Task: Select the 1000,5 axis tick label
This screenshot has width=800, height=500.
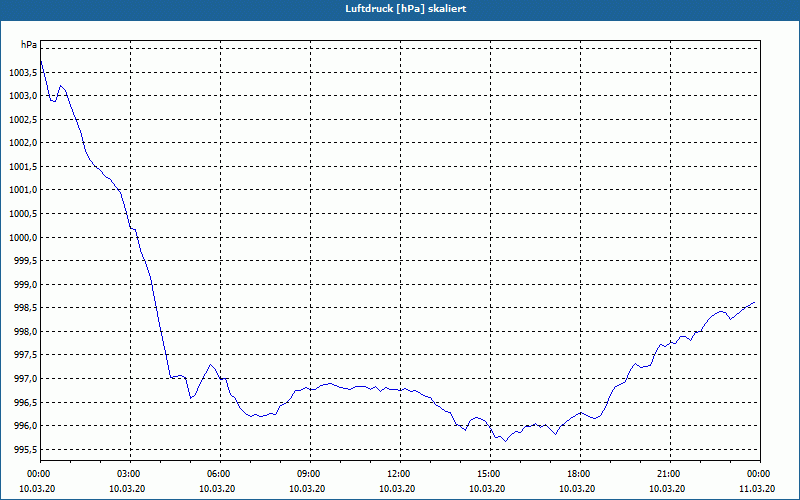Action: (23, 214)
